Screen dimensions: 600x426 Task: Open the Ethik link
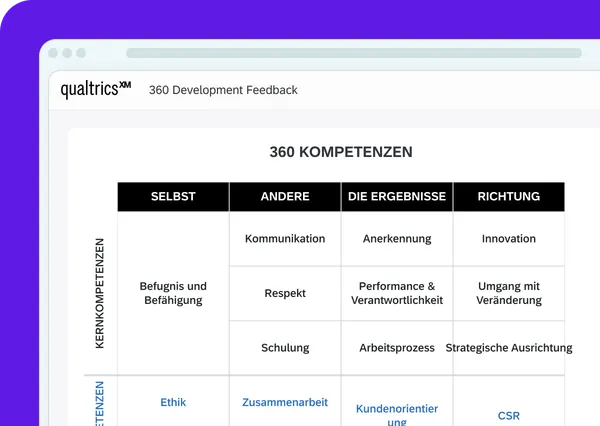coord(173,402)
